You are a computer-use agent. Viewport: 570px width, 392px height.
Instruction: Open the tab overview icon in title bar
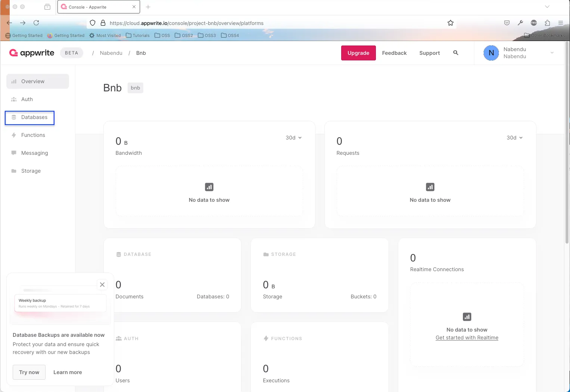[x=47, y=7]
